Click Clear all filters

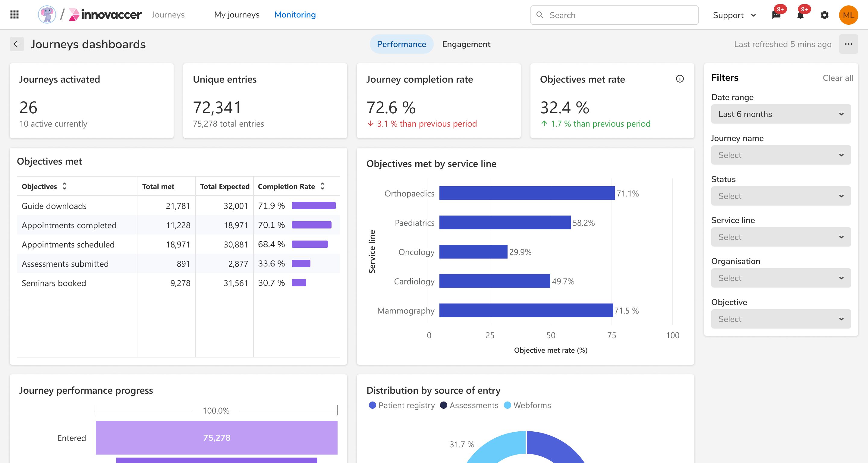tap(838, 78)
